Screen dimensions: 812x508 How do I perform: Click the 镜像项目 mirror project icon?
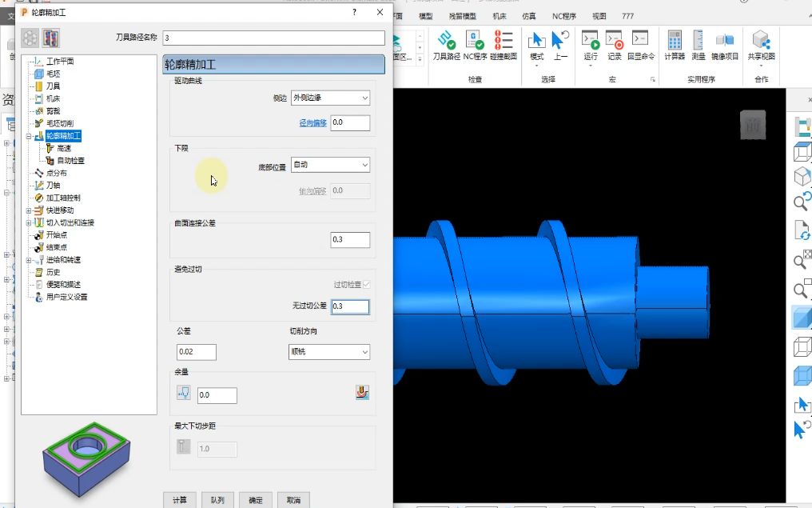(724, 40)
